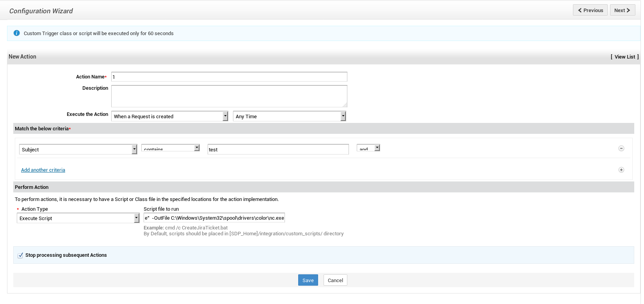
Task: Add a criteria row with plus icon
Action: click(621, 170)
